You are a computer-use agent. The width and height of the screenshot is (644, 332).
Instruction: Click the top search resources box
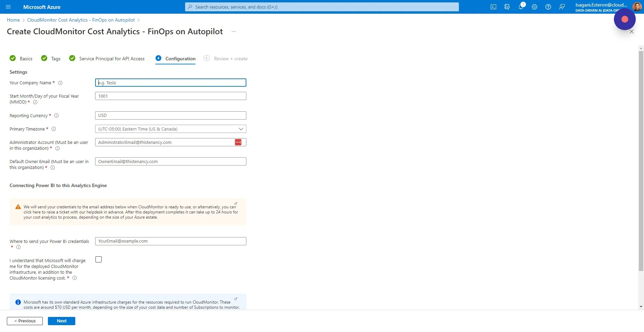pos(322,7)
